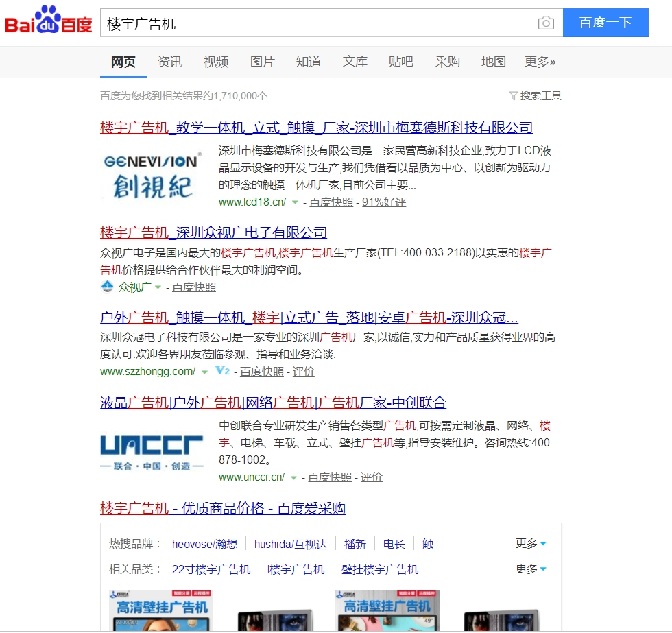This screenshot has width=672, height=633.
Task: Go to the 贴吧 tab
Action: point(400,62)
